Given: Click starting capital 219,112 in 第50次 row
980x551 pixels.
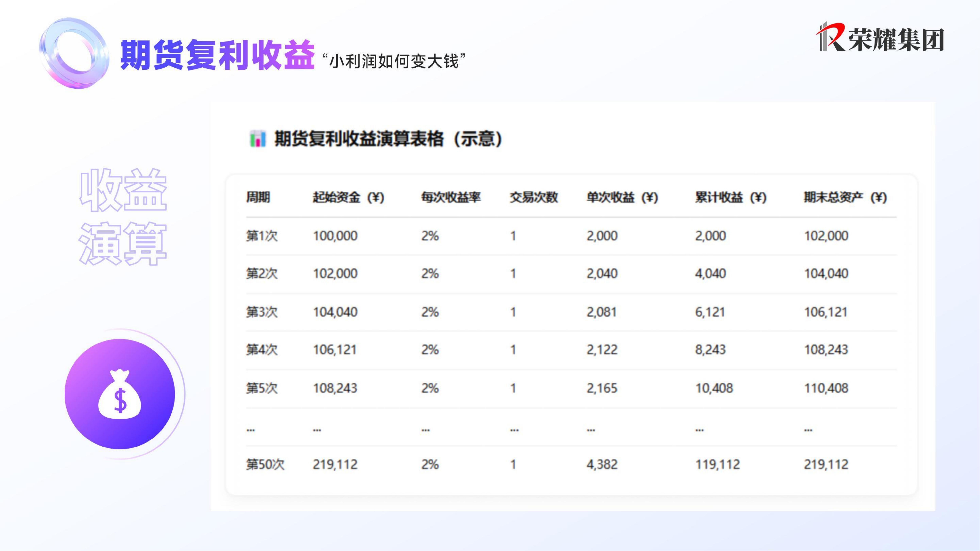Looking at the screenshot, I should tap(335, 465).
